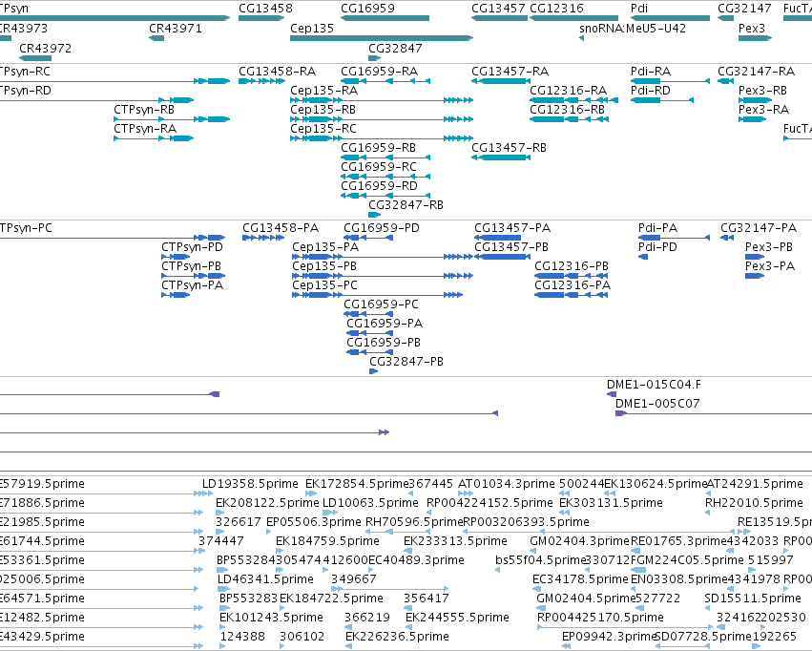Select the LD10063.5prime EST label

click(370, 503)
